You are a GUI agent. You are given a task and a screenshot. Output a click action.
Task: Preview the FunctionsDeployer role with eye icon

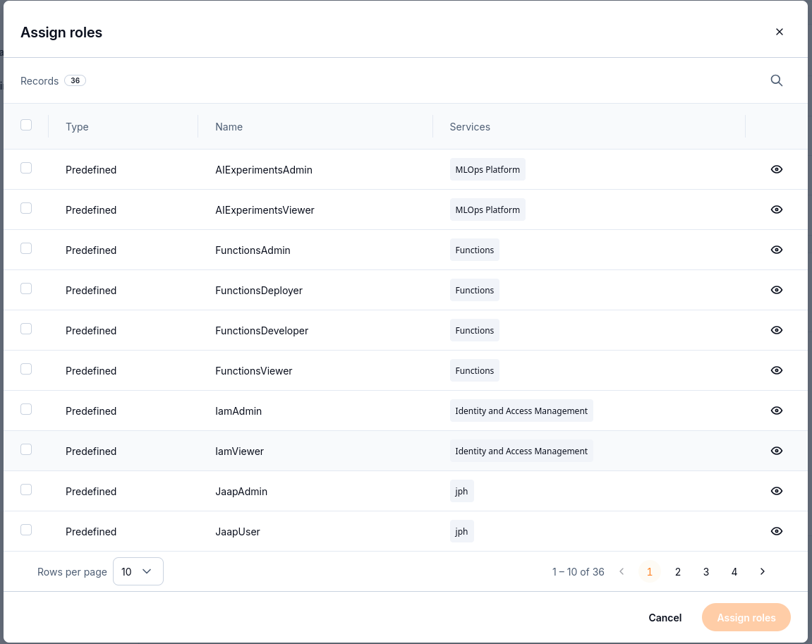[776, 290]
